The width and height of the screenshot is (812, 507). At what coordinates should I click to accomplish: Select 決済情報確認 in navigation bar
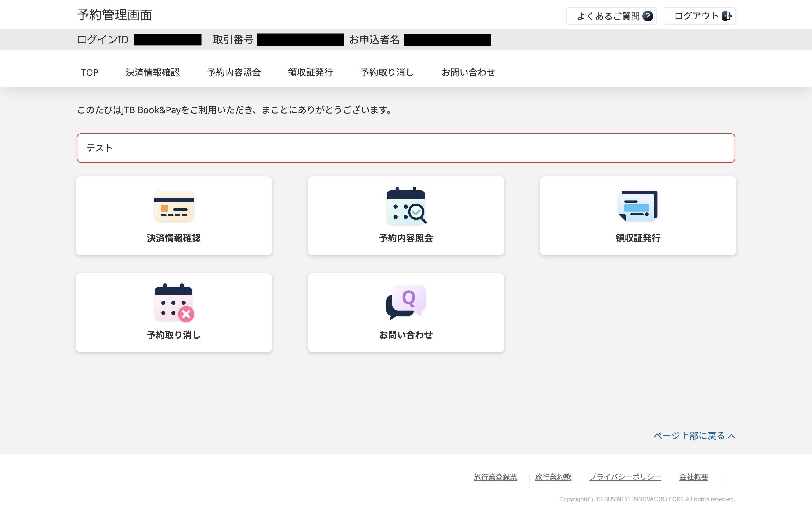(x=153, y=72)
